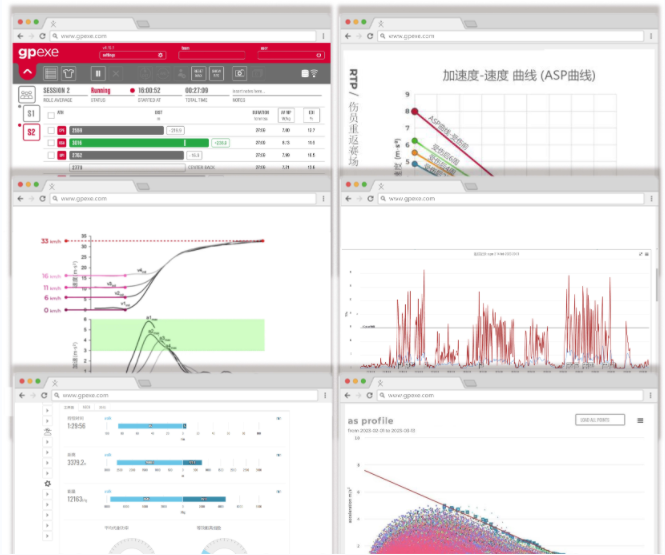
Task: Click the wifi signal status icon
Action: click(x=314, y=73)
